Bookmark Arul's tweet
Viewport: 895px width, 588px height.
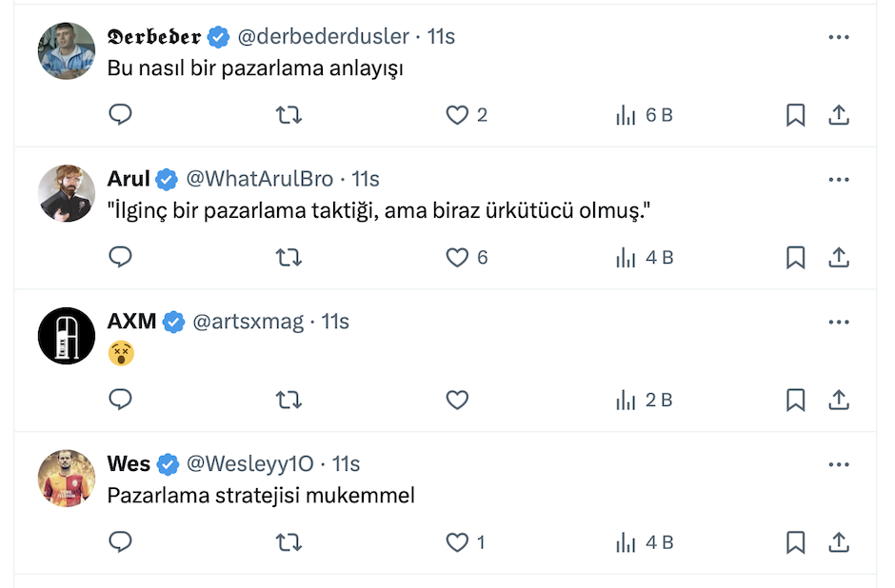(795, 258)
